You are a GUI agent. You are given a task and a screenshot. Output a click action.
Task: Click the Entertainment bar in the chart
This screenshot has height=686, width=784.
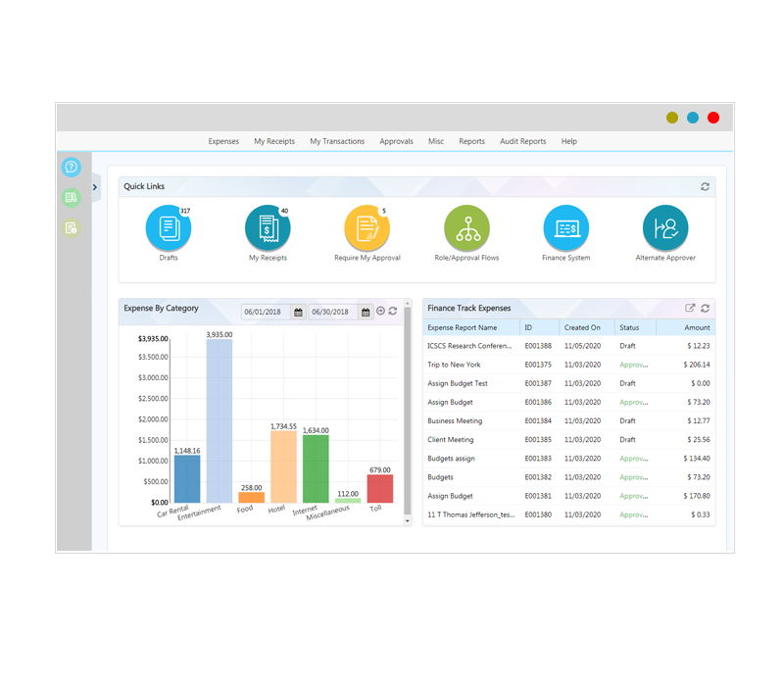[219, 421]
